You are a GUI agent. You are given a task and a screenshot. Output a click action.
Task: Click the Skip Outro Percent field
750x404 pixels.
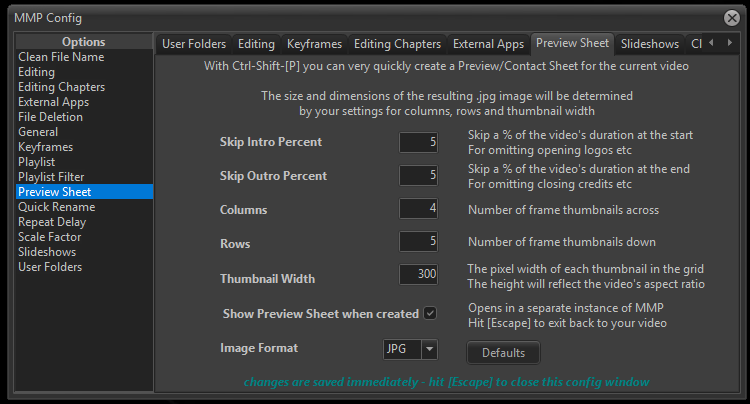coord(419,176)
